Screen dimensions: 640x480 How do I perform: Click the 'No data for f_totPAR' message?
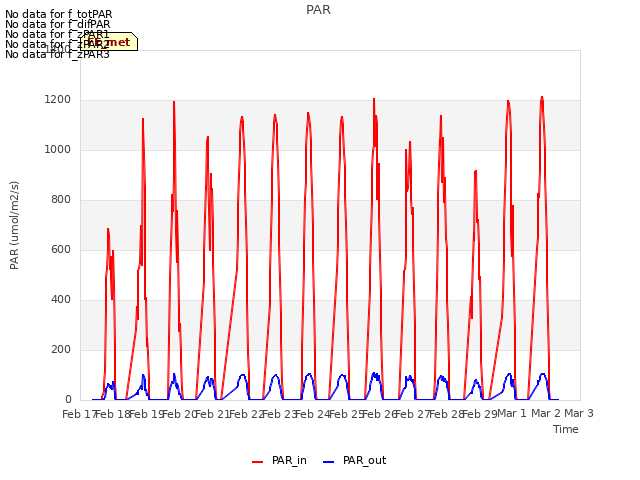[x=58, y=14]
